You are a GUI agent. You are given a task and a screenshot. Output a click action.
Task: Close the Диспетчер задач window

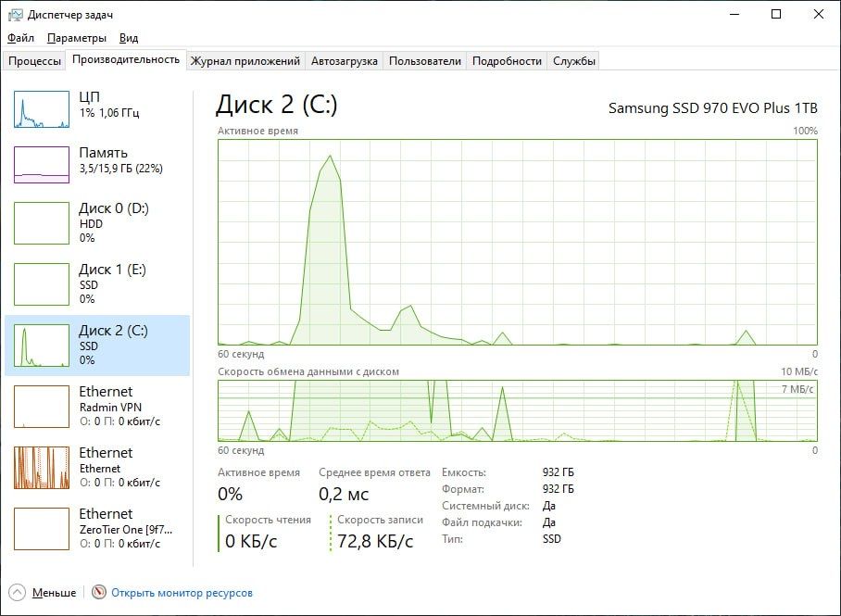click(819, 15)
